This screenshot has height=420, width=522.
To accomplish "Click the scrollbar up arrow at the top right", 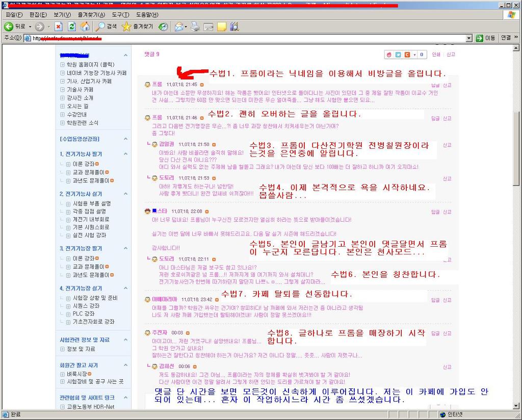I will click(x=516, y=48).
